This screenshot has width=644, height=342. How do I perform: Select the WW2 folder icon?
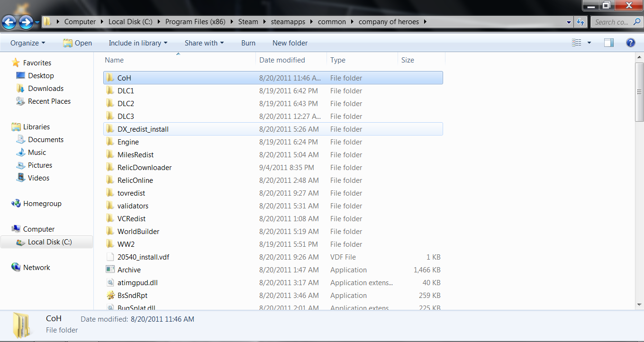pos(110,244)
